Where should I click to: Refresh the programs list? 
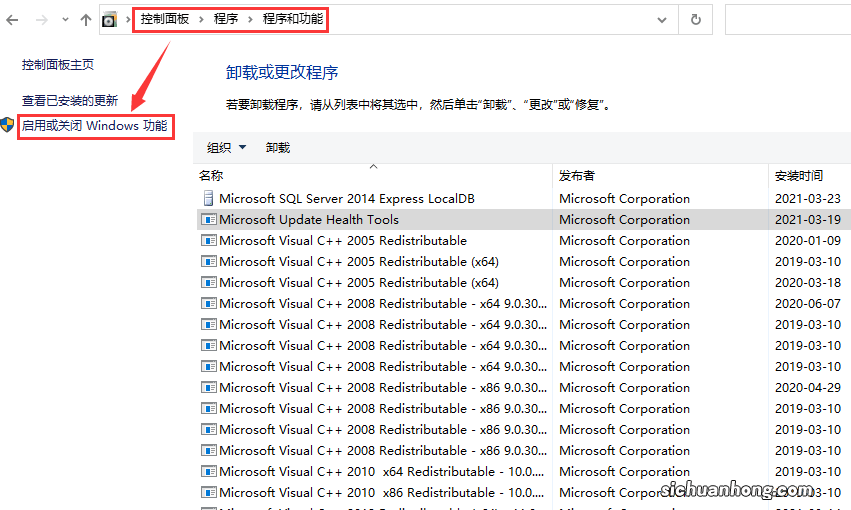695,20
